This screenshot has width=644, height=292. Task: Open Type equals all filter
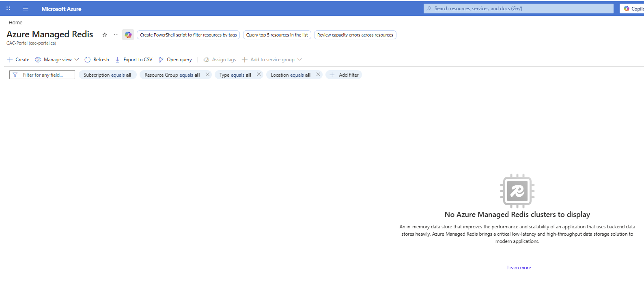[x=235, y=75]
